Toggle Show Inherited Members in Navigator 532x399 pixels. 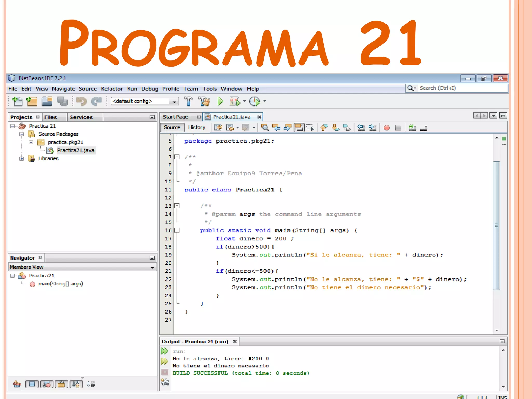coord(17,384)
